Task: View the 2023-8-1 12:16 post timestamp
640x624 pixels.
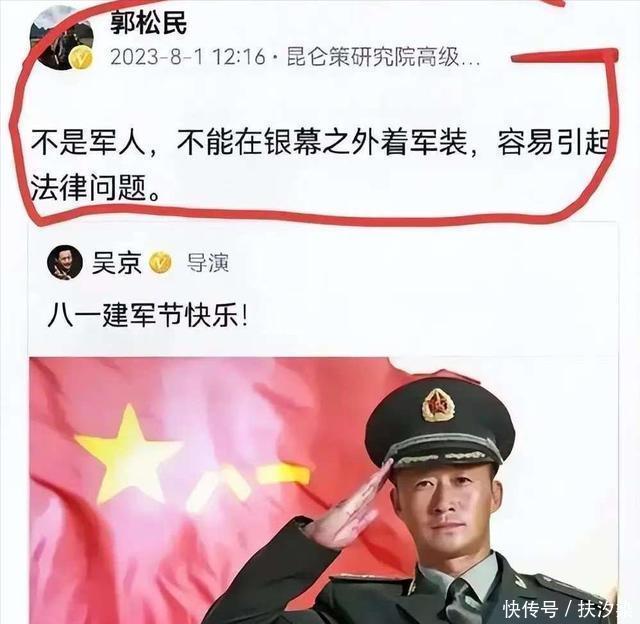Action: (187, 57)
